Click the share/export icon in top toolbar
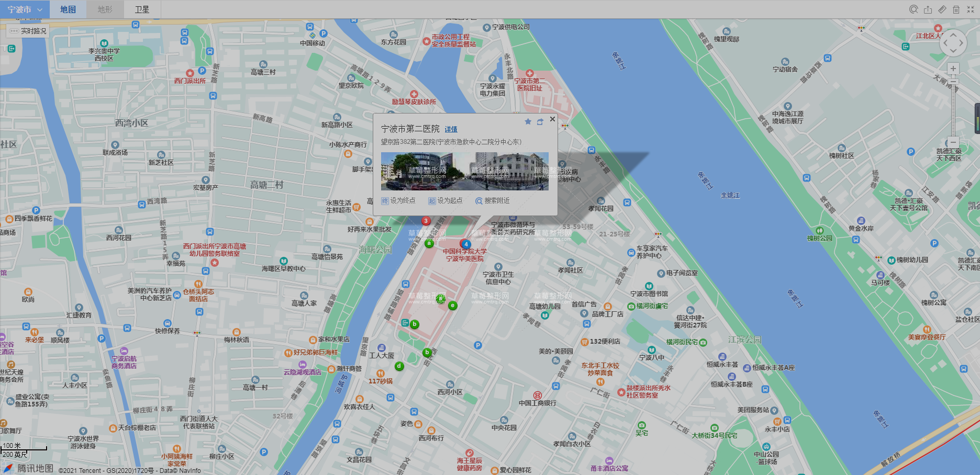This screenshot has height=475, width=980. [x=928, y=9]
